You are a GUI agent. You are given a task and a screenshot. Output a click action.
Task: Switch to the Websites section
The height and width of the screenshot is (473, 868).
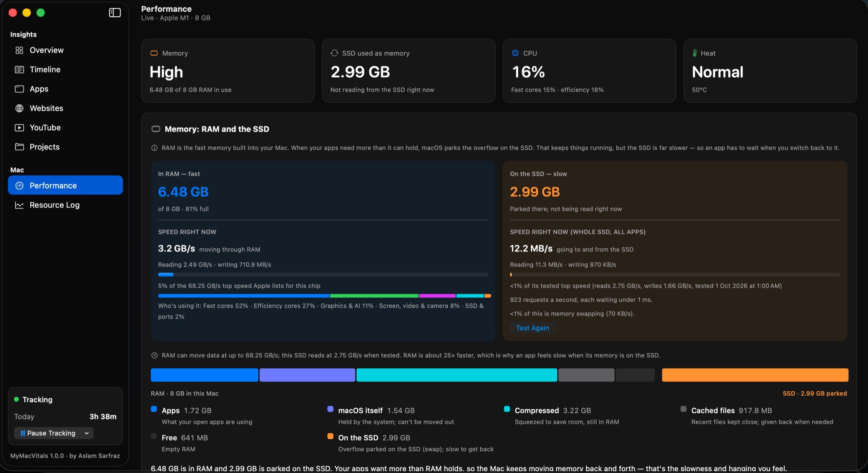pyautogui.click(x=65, y=108)
